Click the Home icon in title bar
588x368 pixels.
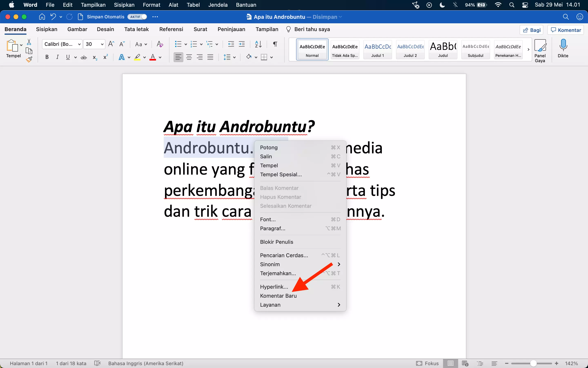42,17
